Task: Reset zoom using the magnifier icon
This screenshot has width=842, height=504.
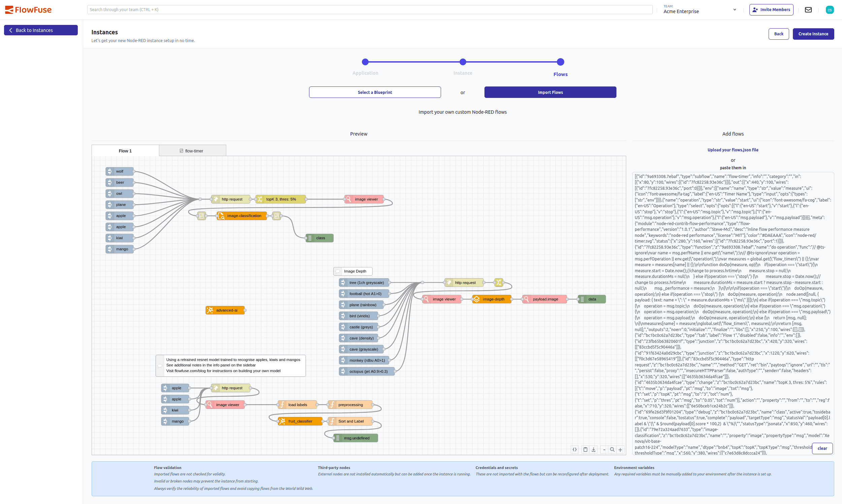Action: tap(612, 449)
